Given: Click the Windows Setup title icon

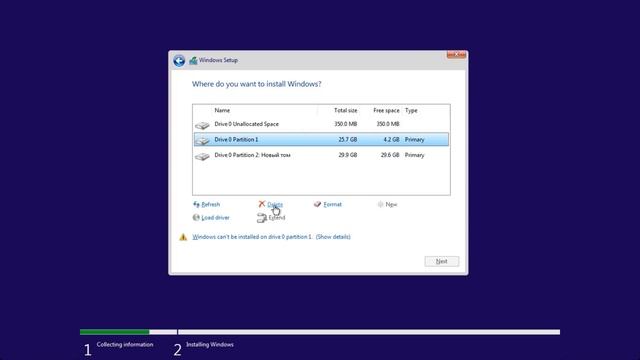Looking at the screenshot, I should point(193,60).
